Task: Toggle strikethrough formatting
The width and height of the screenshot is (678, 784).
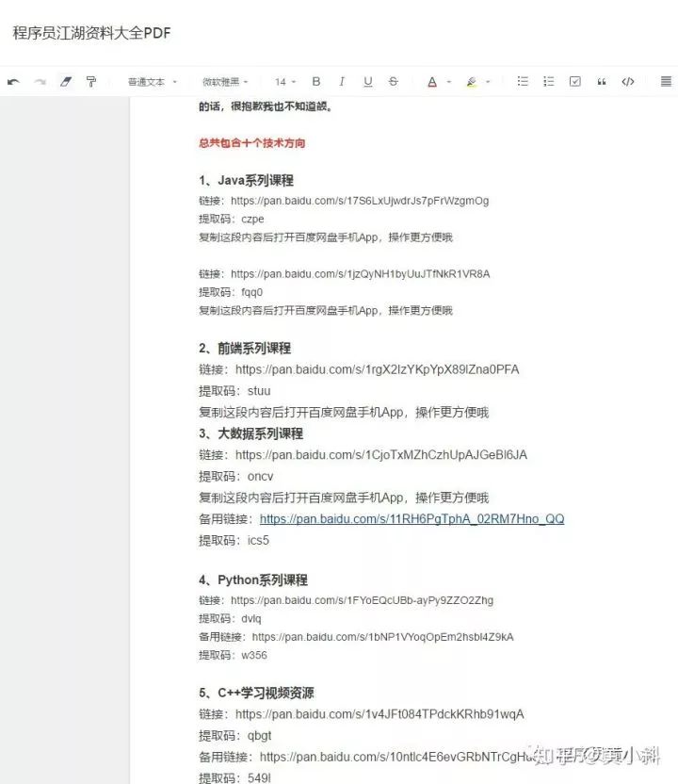Action: pyautogui.click(x=394, y=81)
